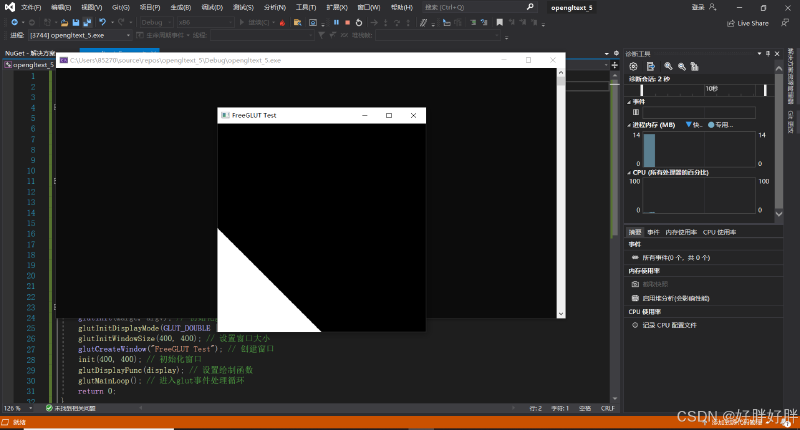This screenshot has height=430, width=800.
Task: Split editor with plus button
Action: point(615,65)
